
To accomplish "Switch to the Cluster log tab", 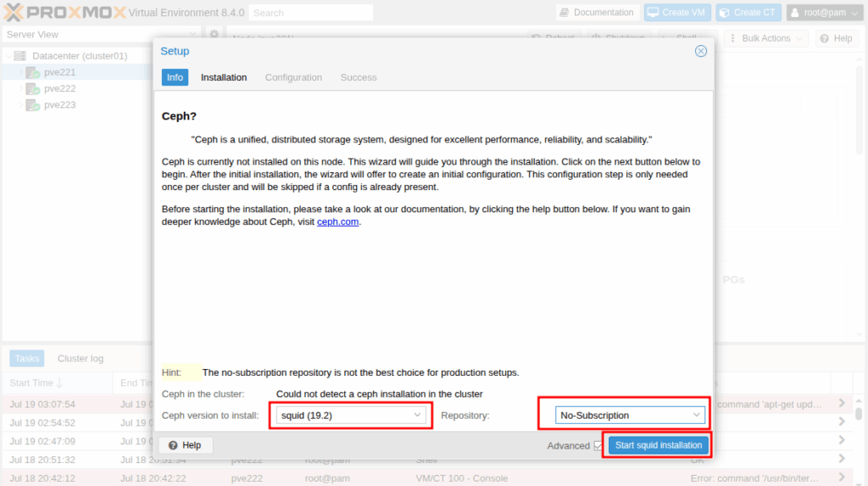I will point(81,359).
